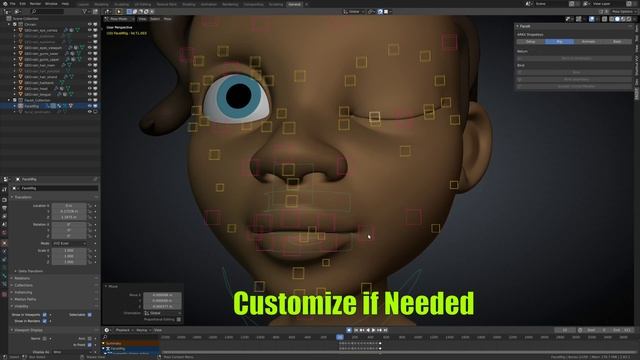
Task: Click the Location X value field
Action: 69,206
